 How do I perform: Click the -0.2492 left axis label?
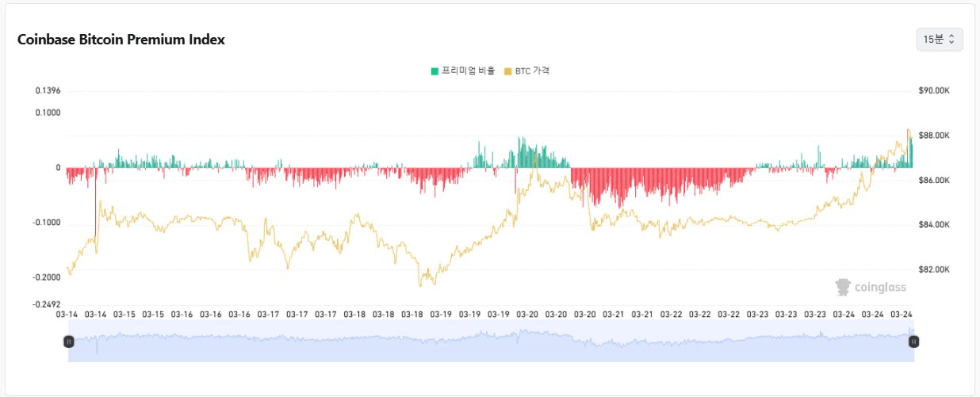click(x=47, y=304)
